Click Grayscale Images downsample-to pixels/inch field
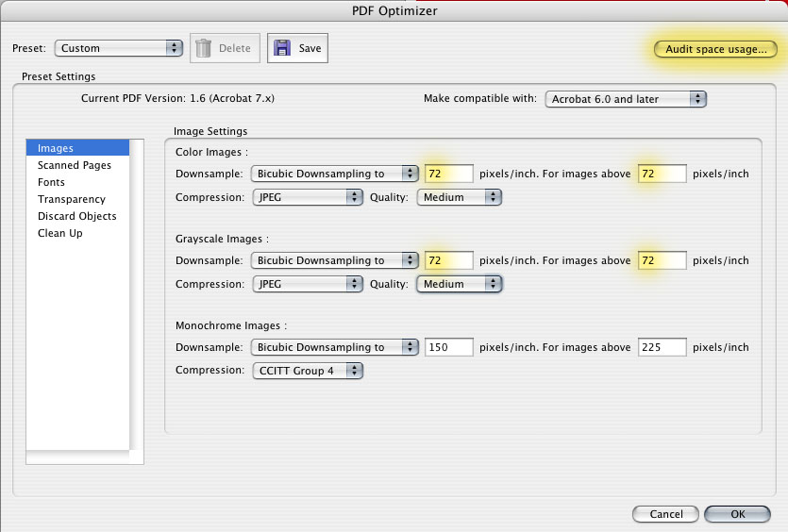This screenshot has width=788, height=532. (449, 260)
